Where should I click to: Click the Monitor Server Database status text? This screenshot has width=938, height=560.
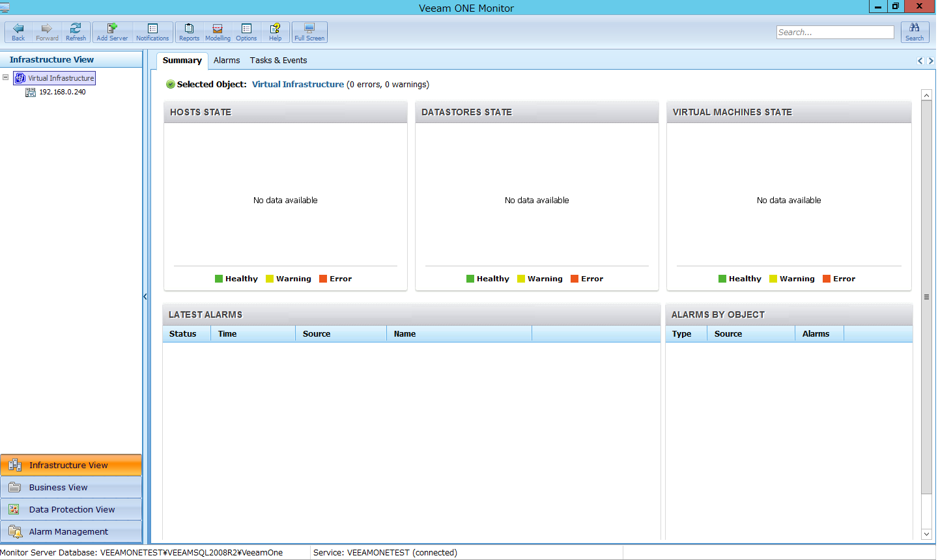click(x=141, y=553)
